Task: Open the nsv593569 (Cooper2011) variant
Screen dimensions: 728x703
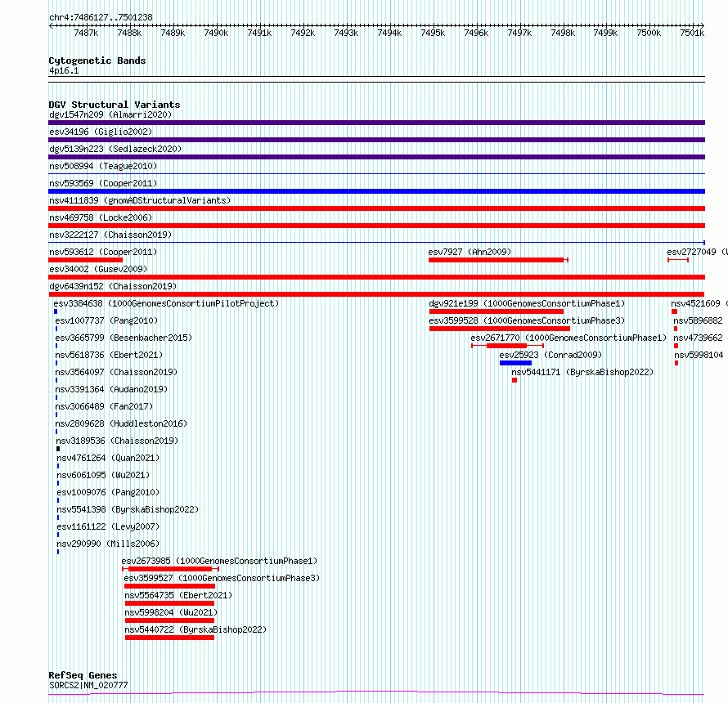Action: pyautogui.click(x=103, y=183)
